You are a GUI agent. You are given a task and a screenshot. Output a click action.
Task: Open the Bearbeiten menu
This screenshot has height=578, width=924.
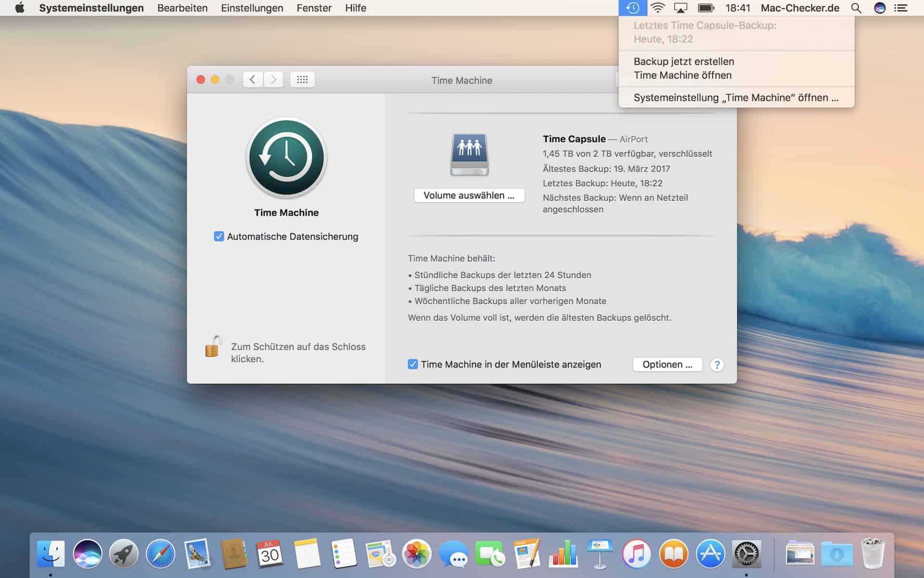click(182, 8)
